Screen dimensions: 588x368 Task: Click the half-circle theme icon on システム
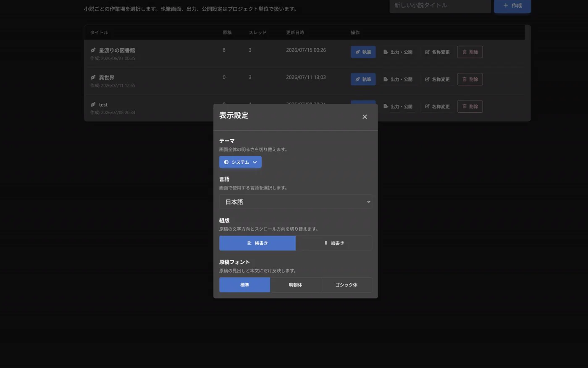coord(226,162)
